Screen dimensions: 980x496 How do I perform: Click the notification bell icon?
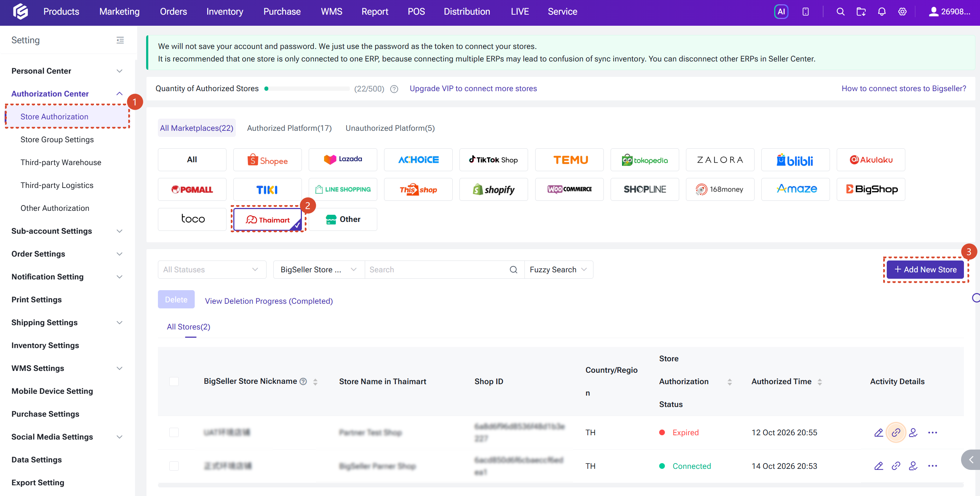coord(881,11)
